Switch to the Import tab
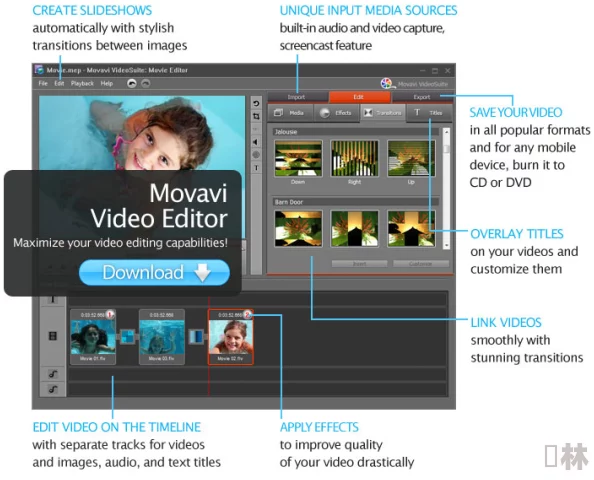The width and height of the screenshot is (594, 480). pos(297,97)
